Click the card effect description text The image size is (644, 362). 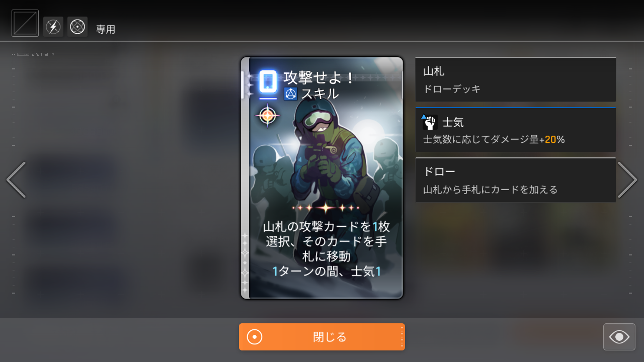click(x=326, y=249)
